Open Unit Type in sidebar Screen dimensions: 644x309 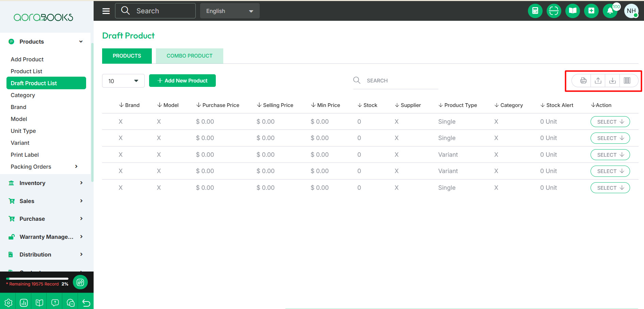(x=23, y=131)
